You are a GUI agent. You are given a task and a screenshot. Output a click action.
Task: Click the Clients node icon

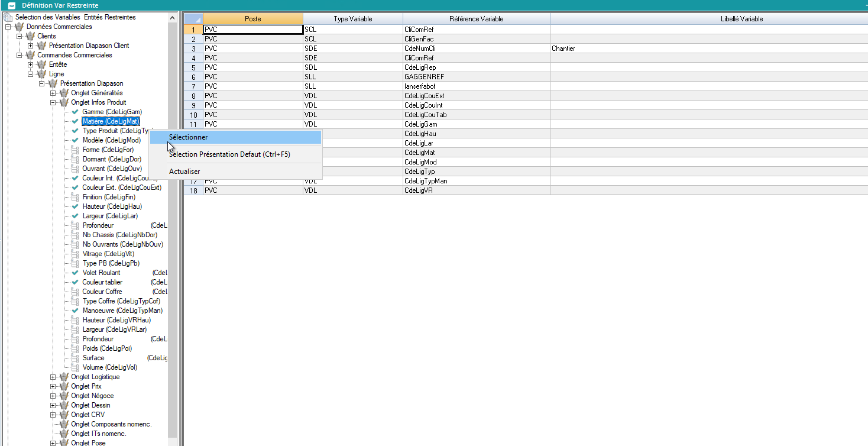pyautogui.click(x=31, y=36)
